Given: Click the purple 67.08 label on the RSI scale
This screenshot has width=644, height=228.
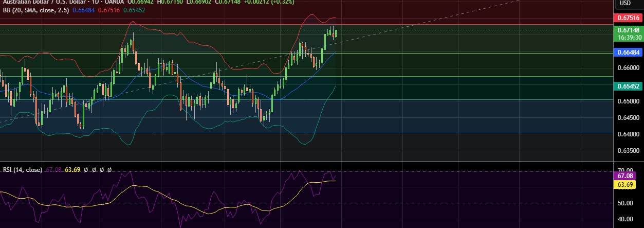Looking at the screenshot, I should pyautogui.click(x=624, y=176).
